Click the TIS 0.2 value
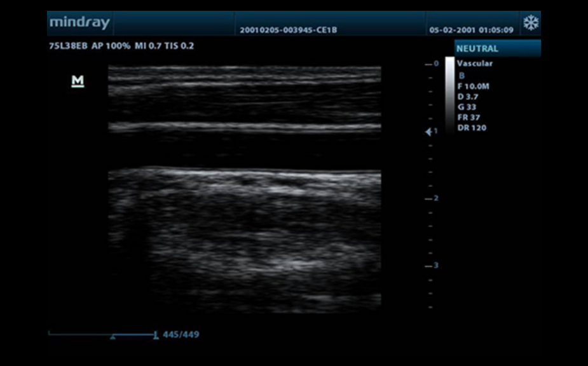Screen dimensions: 588x366 click(x=179, y=46)
